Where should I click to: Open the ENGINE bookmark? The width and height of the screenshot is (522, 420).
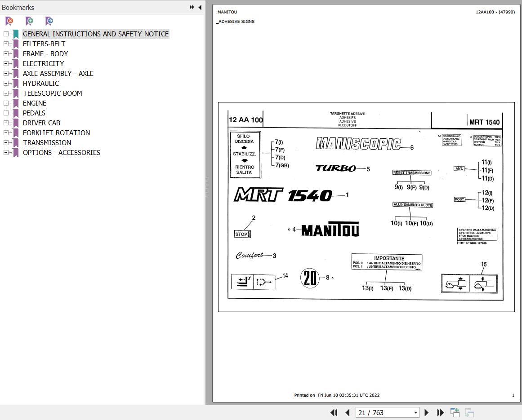coord(35,103)
